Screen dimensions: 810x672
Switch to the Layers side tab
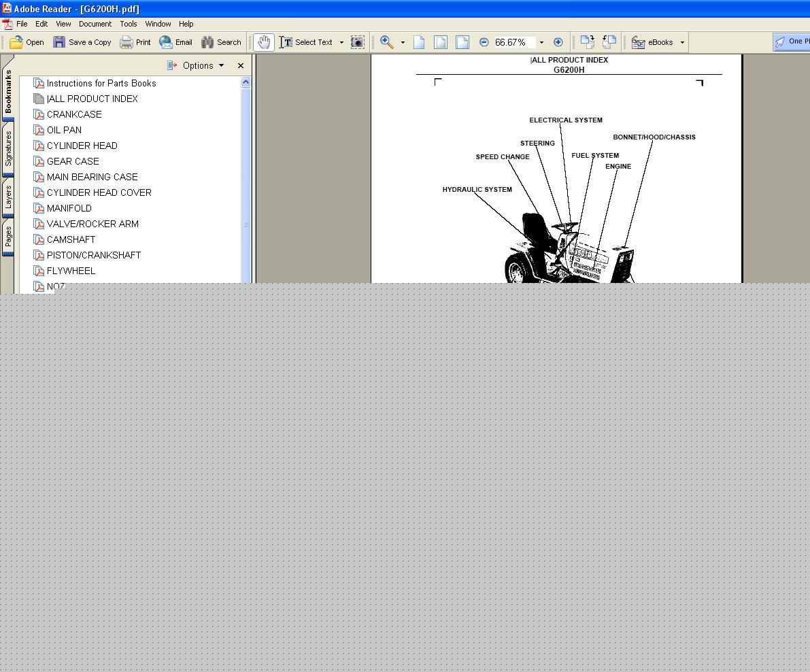(x=7, y=198)
